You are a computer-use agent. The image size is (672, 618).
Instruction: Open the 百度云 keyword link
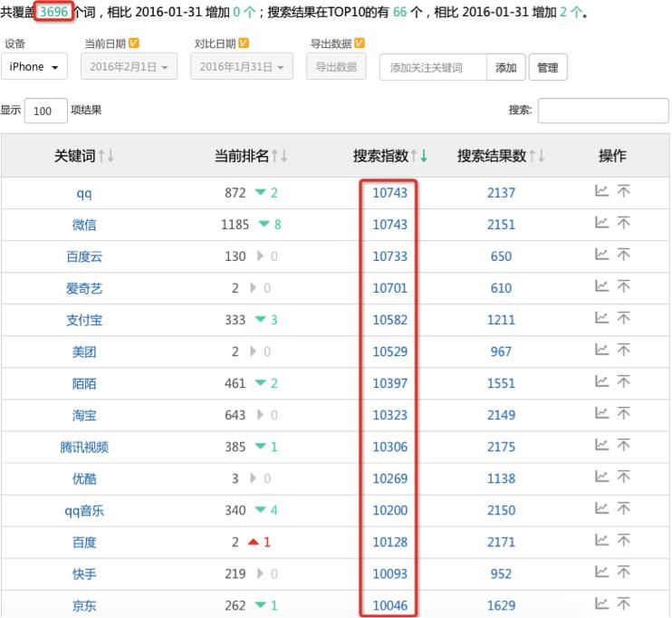(84, 256)
